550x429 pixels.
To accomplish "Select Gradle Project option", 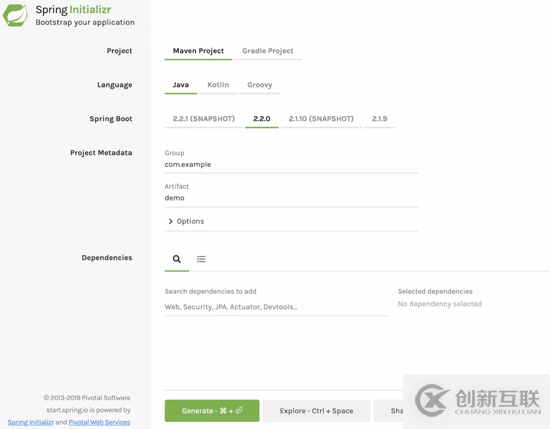I will [x=268, y=51].
